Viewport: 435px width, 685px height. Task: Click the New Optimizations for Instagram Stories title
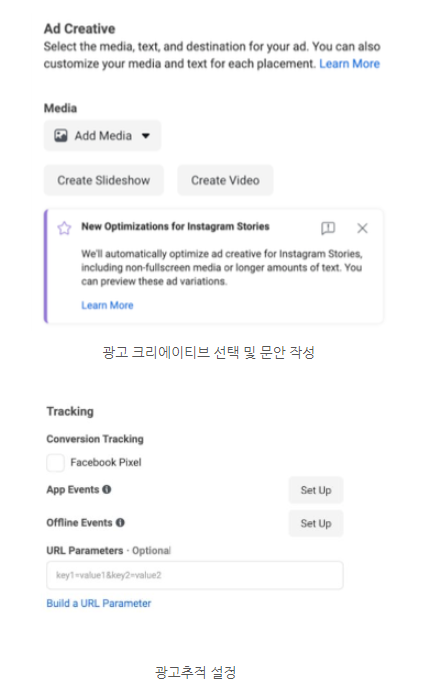point(175,226)
